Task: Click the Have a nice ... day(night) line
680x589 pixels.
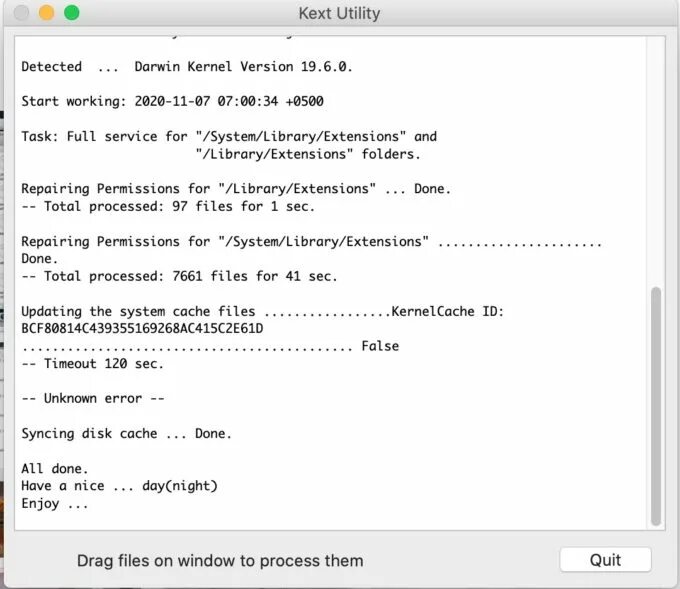Action: click(x=119, y=486)
